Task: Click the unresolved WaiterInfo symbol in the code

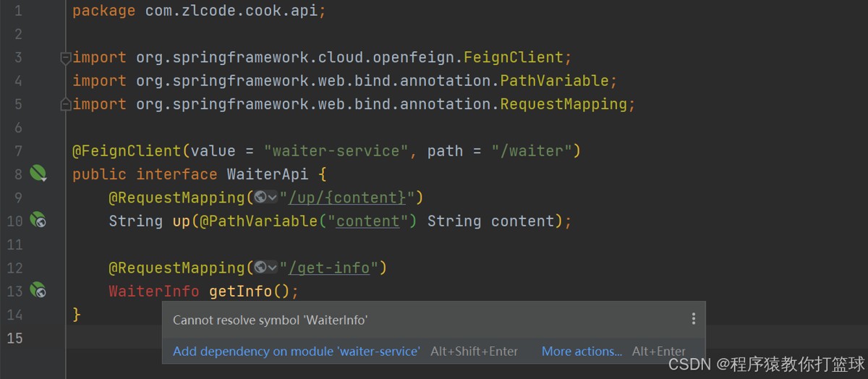Action: pyautogui.click(x=153, y=291)
